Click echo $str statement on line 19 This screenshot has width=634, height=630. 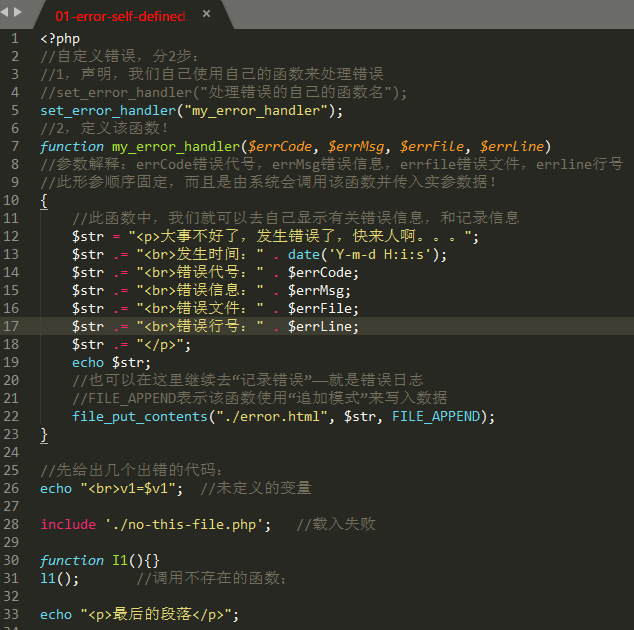coord(111,363)
